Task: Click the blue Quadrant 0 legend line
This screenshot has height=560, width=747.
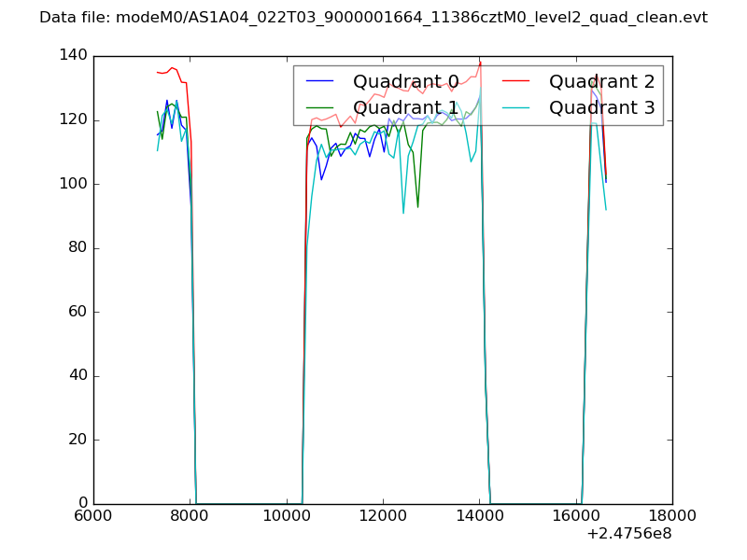Action: (x=320, y=81)
